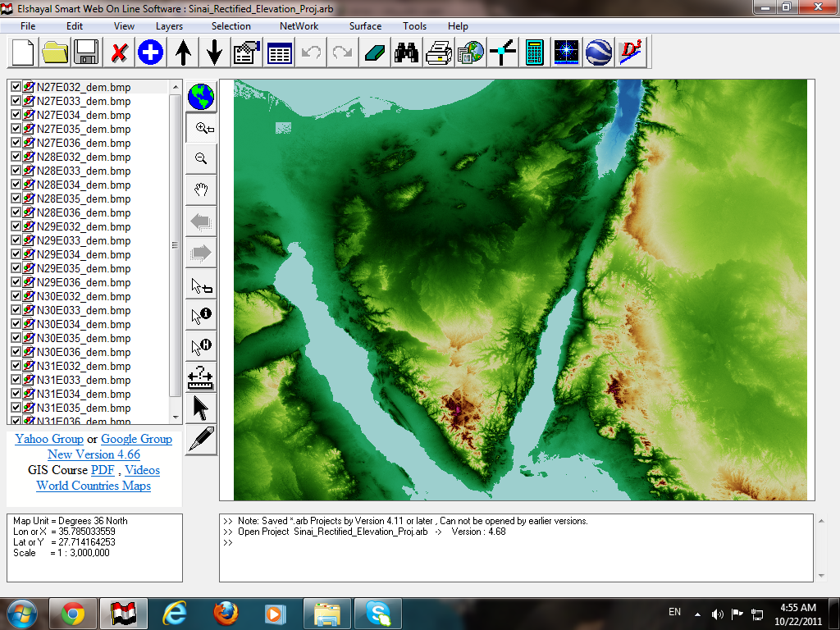Open project folder icon in toolbar
Image resolution: width=840 pixels, height=630 pixels.
point(55,52)
